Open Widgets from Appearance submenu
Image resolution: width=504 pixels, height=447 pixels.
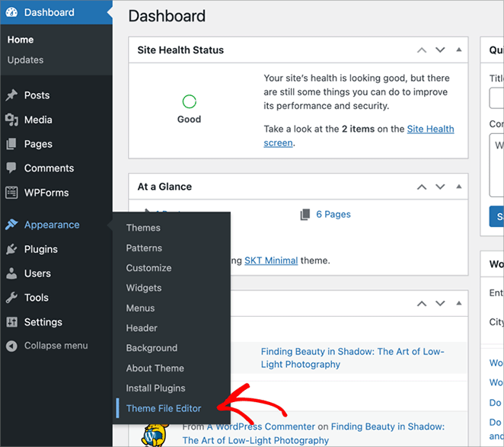(144, 288)
